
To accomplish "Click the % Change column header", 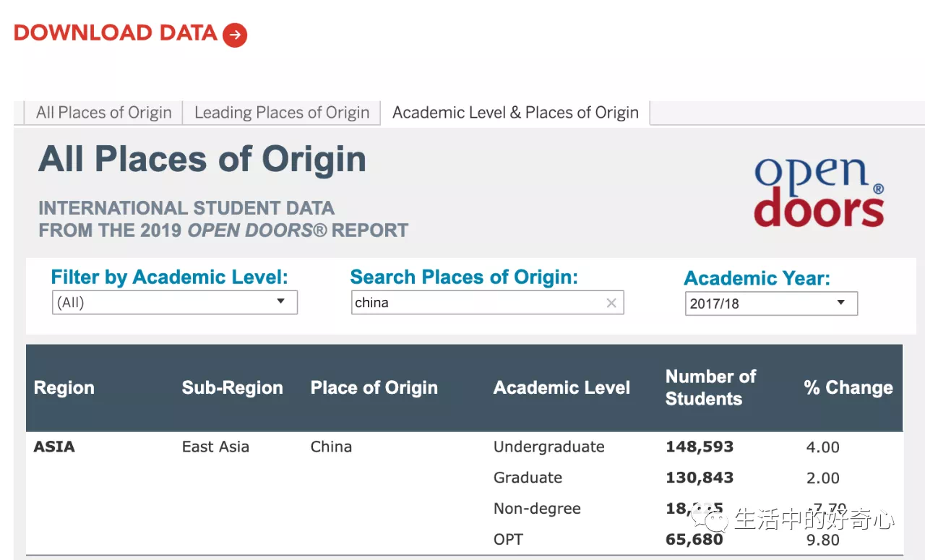I will [848, 388].
